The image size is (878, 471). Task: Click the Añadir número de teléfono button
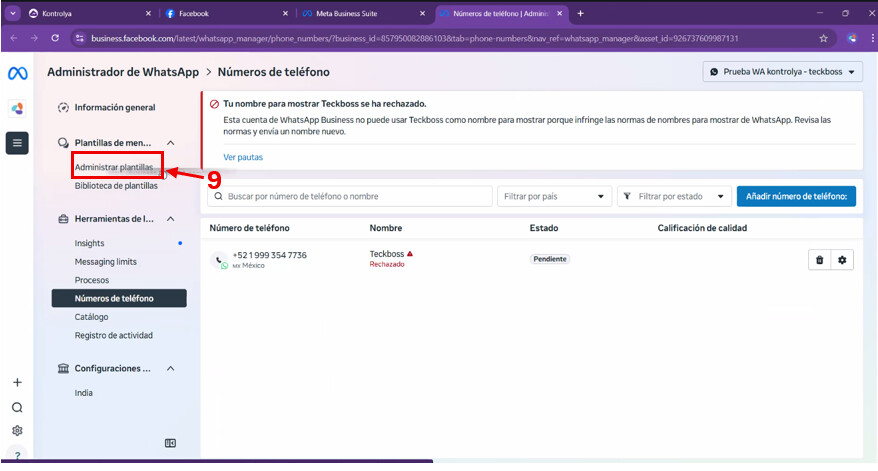(795, 197)
